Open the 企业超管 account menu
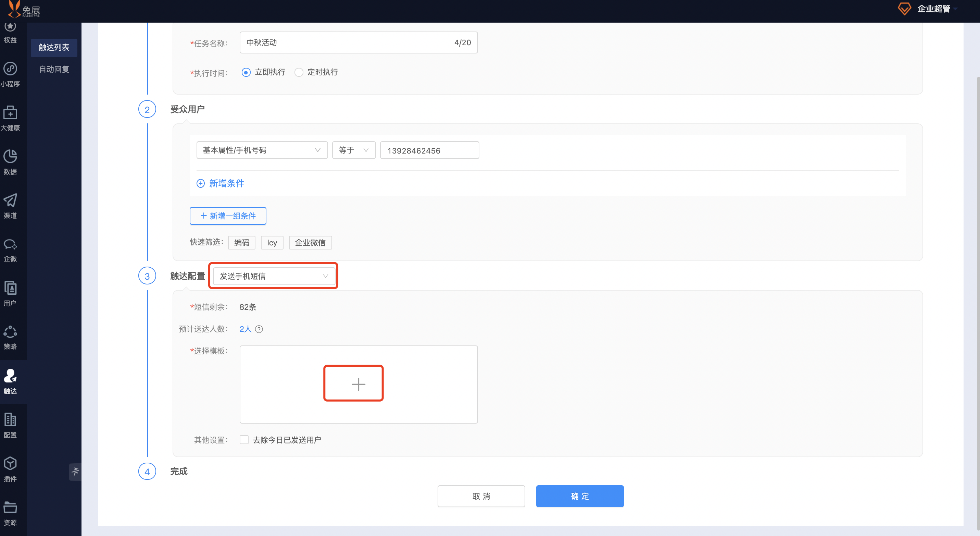 938,9
